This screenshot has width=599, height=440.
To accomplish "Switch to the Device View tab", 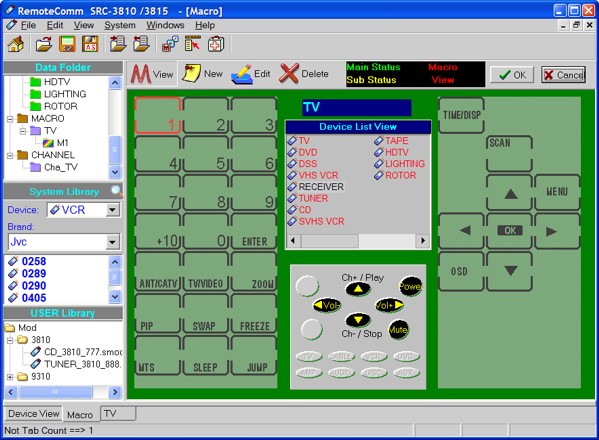I will pos(33,414).
